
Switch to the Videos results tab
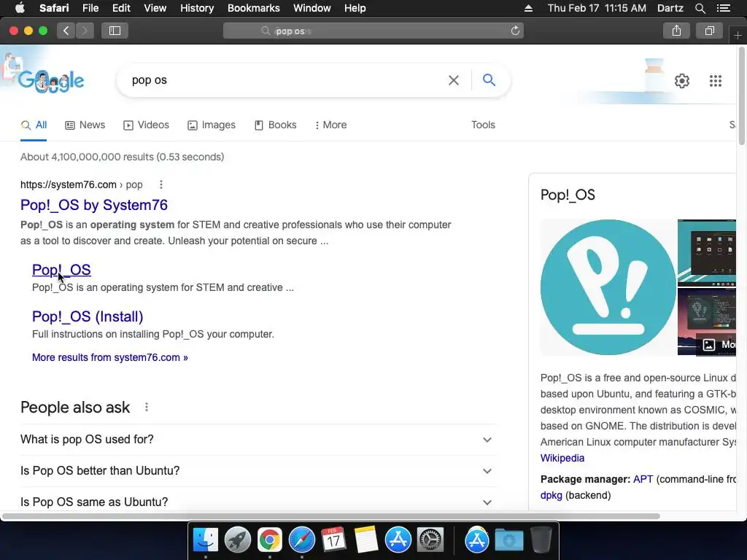pos(146,125)
